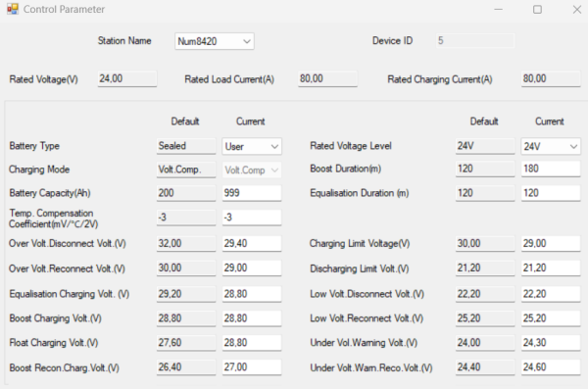Click Float Charging Volt Current field
The width and height of the screenshot is (588, 389).
point(252,343)
